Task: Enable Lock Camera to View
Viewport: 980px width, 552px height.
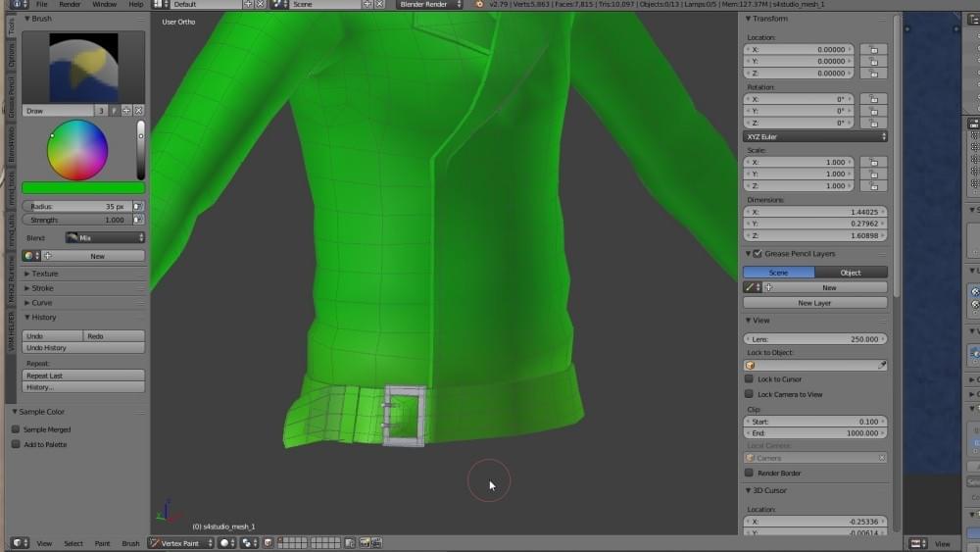Action: pos(749,394)
